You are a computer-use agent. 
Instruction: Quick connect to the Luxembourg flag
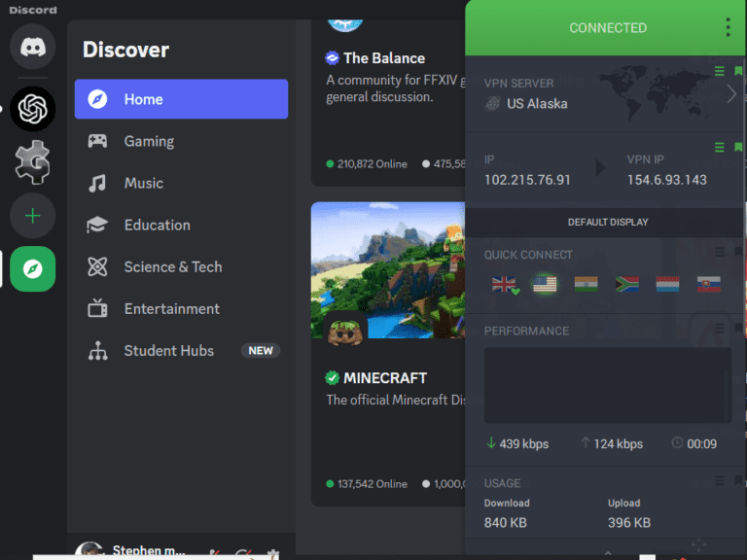click(668, 284)
